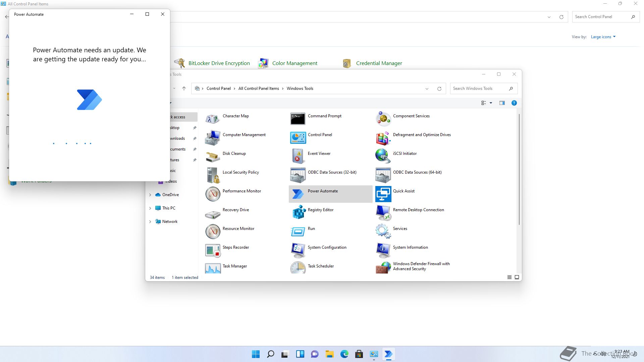Select Power Automate icon in Windows Tools
The height and width of the screenshot is (362, 644).
coord(298,194)
